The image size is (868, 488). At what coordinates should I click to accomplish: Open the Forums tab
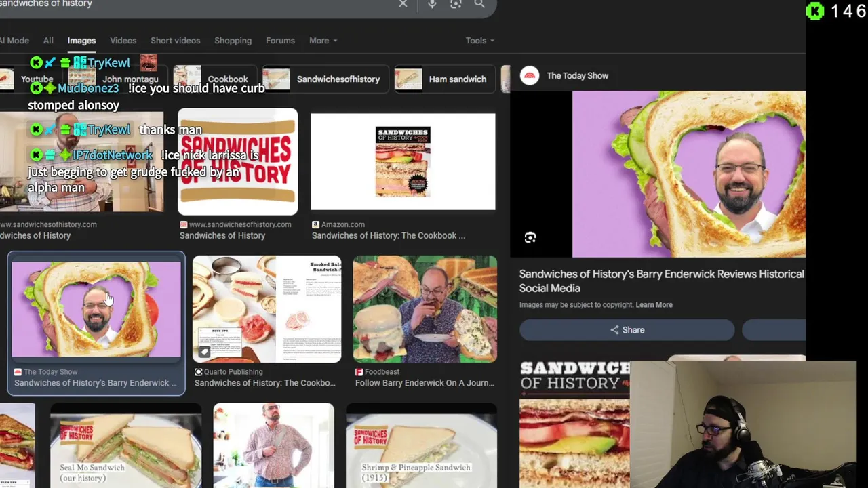(280, 41)
